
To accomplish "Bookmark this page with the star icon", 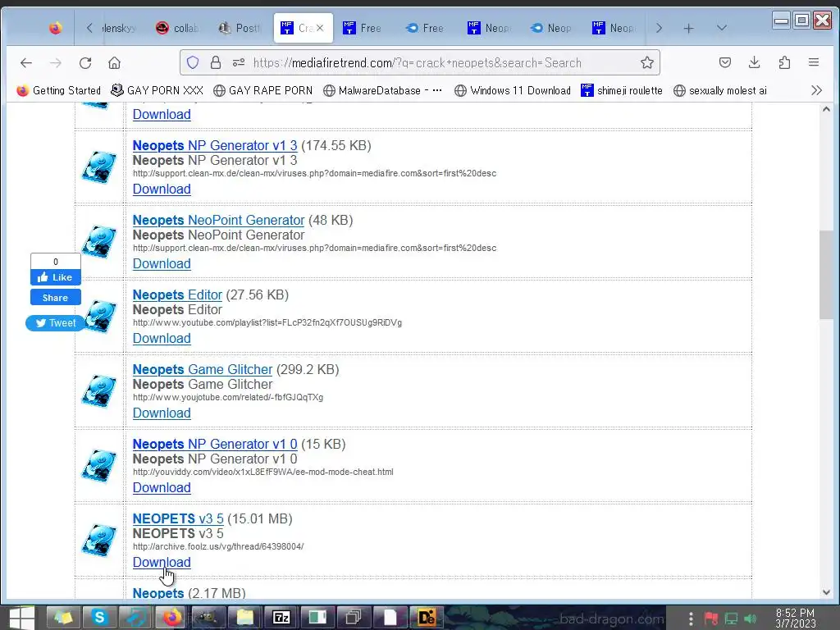I will tap(646, 62).
